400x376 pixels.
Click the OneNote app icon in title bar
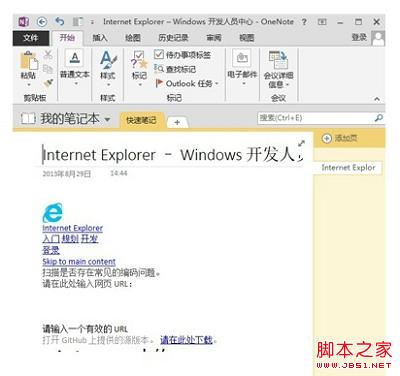pyautogui.click(x=23, y=22)
